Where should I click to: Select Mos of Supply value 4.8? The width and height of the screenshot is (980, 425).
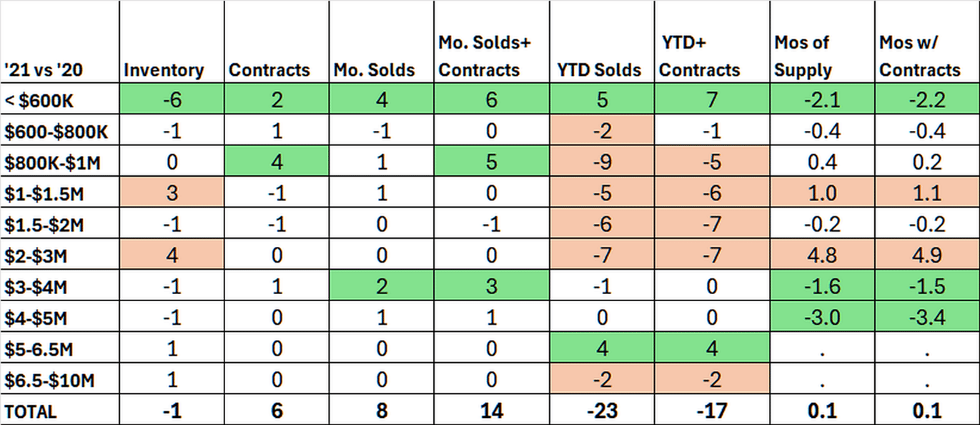point(821,255)
